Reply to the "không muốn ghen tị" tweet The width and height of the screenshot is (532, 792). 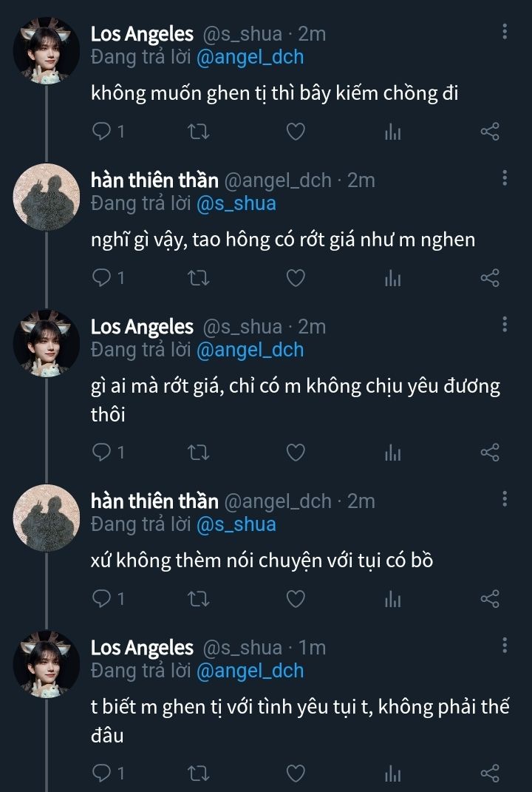[101, 132]
